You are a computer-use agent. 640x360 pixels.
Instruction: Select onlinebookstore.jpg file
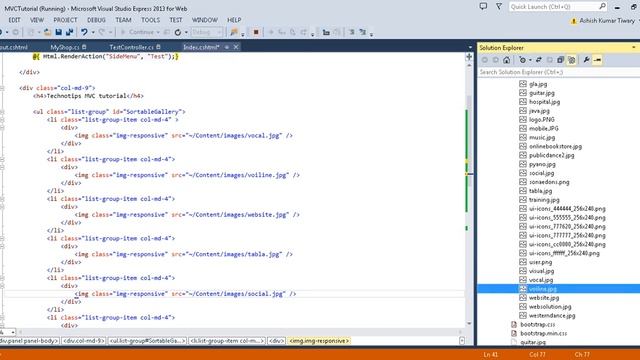point(556,146)
